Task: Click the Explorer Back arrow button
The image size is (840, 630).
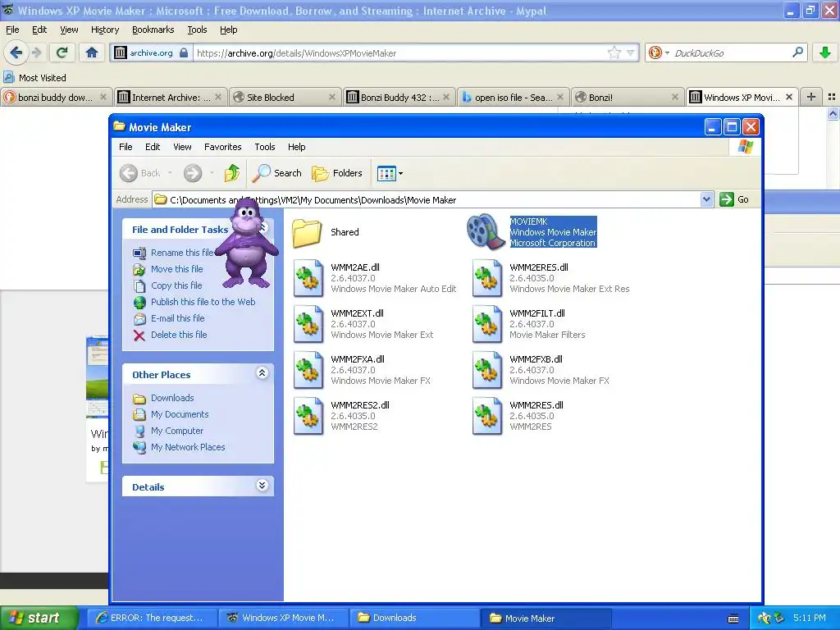Action: tap(129, 173)
